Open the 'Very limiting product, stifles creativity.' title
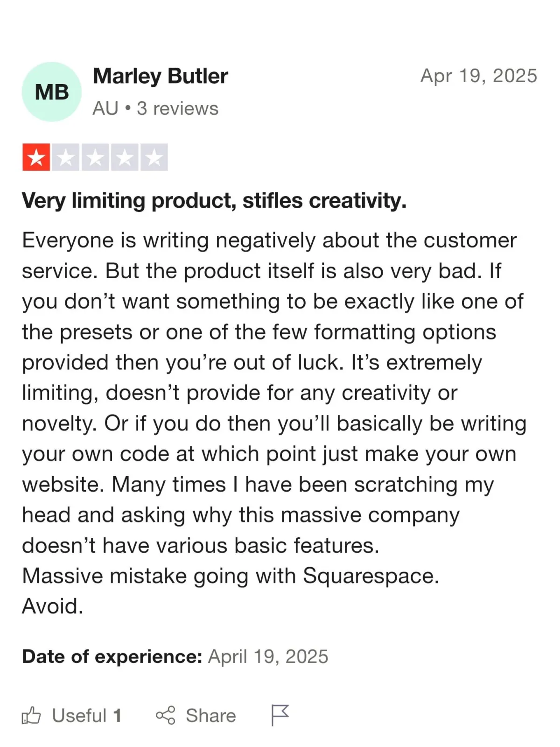 [x=214, y=201]
